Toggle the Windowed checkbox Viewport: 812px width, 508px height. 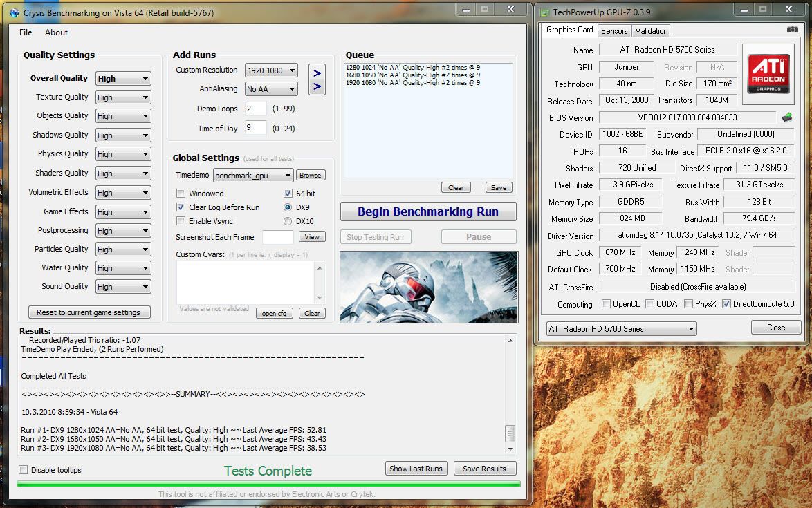[181, 194]
